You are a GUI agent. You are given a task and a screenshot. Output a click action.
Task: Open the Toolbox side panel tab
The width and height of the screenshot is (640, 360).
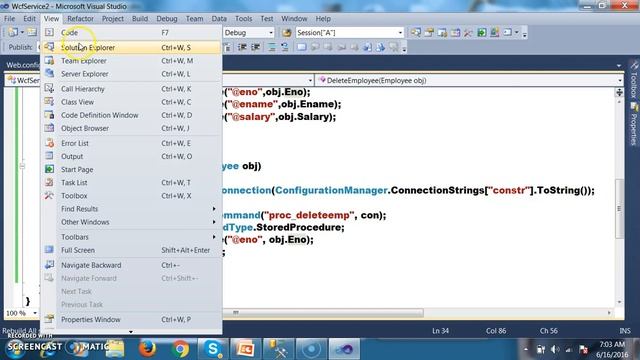coord(634,81)
